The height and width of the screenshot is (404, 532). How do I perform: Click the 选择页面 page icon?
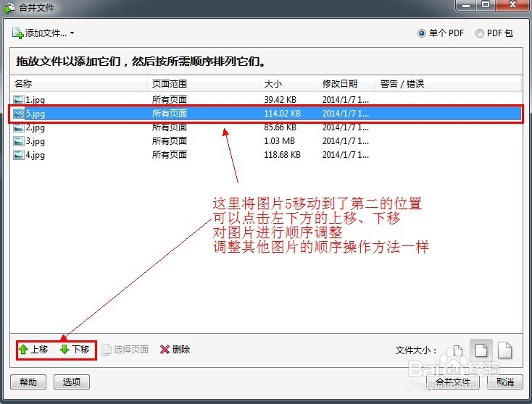(x=107, y=350)
